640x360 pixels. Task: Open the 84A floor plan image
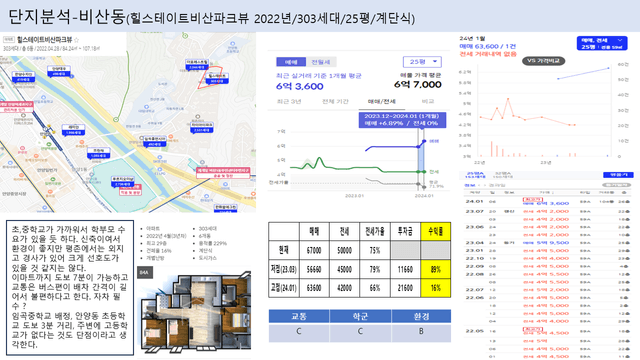(196, 312)
